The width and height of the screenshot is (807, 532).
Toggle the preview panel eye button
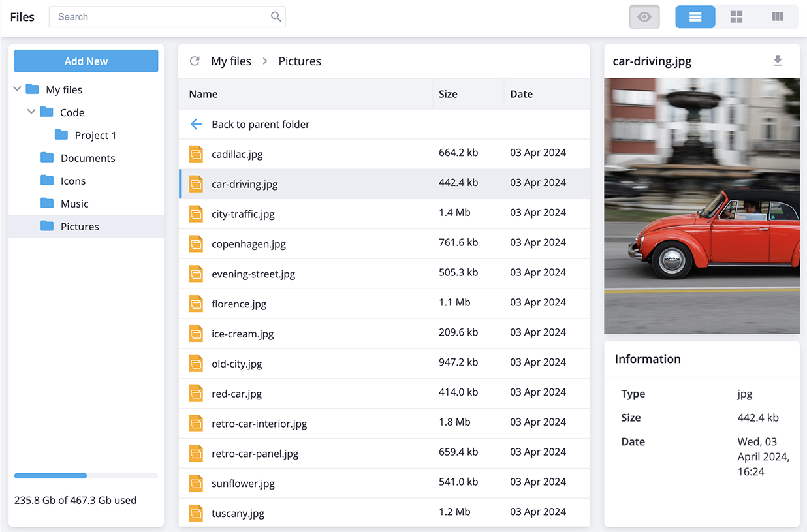[644, 17]
